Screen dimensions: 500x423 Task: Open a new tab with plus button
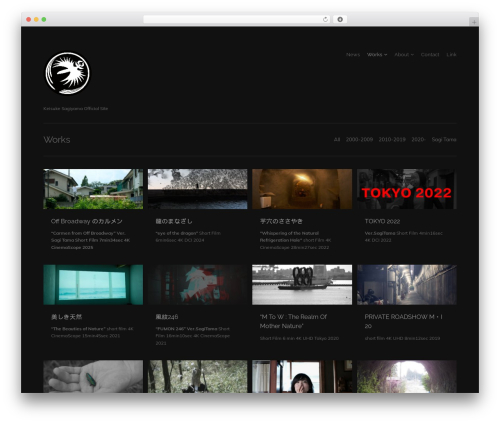[x=474, y=22]
